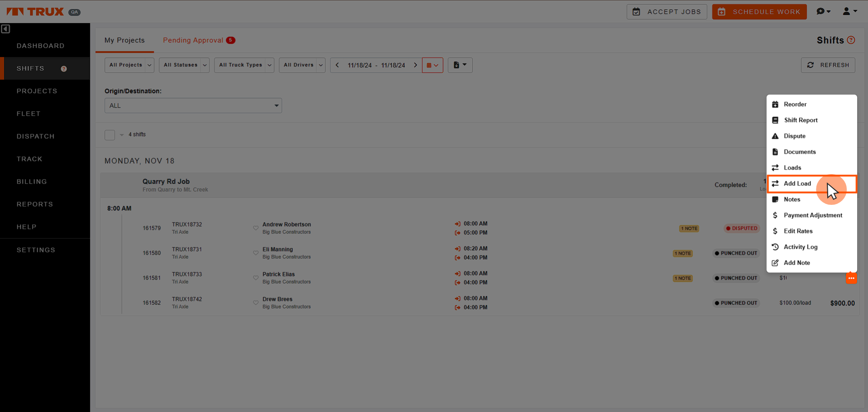Open Documents from the context menu
The height and width of the screenshot is (412, 868).
(811, 152)
